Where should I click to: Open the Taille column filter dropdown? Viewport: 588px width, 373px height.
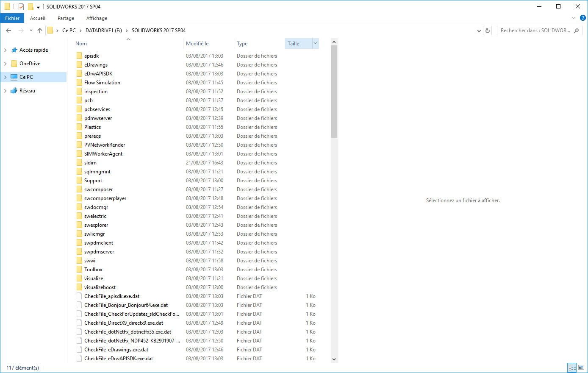(x=315, y=44)
